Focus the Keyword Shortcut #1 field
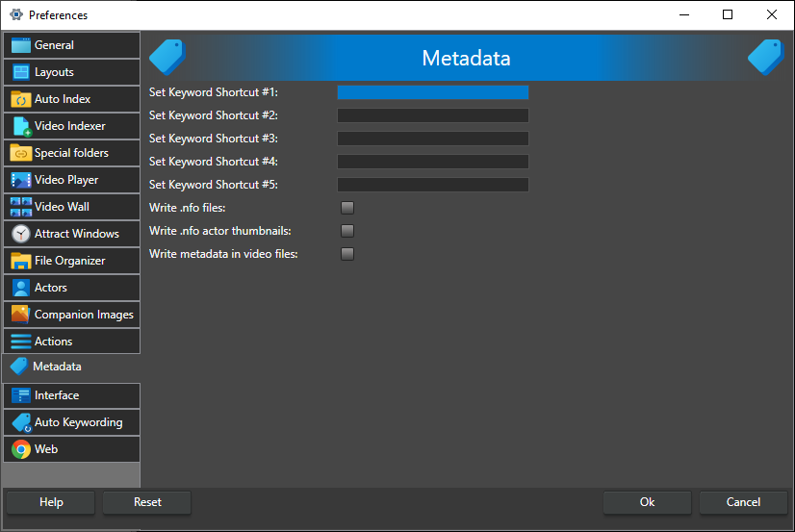Screen dimensions: 795x532 pyautogui.click(x=432, y=92)
